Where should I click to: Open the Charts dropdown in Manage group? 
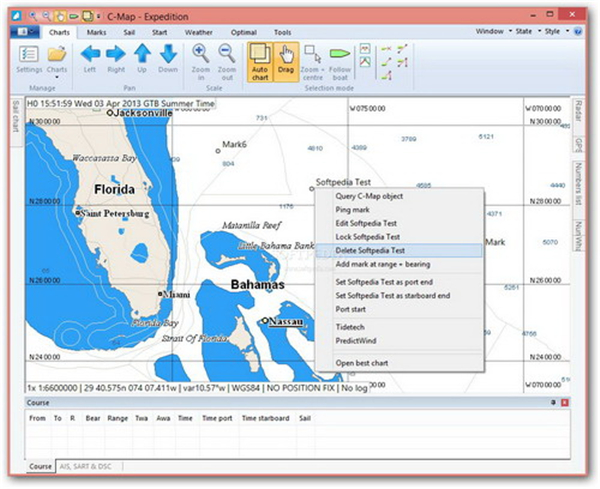coord(57,60)
